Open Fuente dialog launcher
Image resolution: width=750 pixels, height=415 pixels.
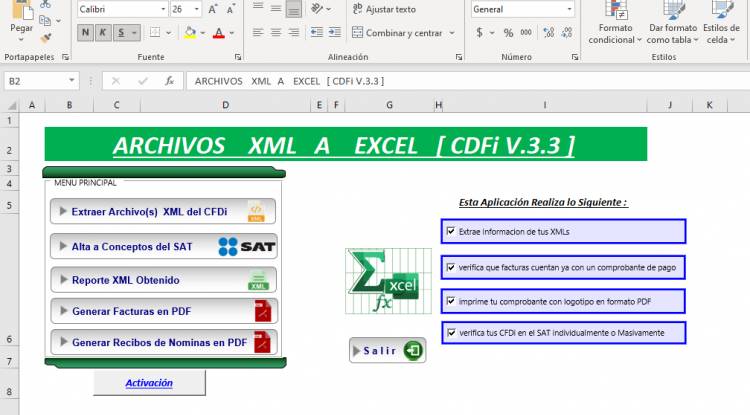[238, 57]
